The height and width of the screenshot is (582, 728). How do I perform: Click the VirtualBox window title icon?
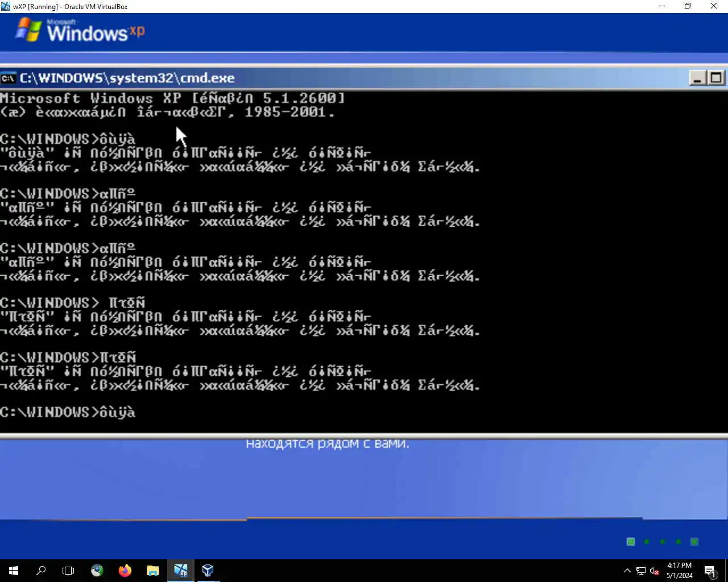click(6, 6)
